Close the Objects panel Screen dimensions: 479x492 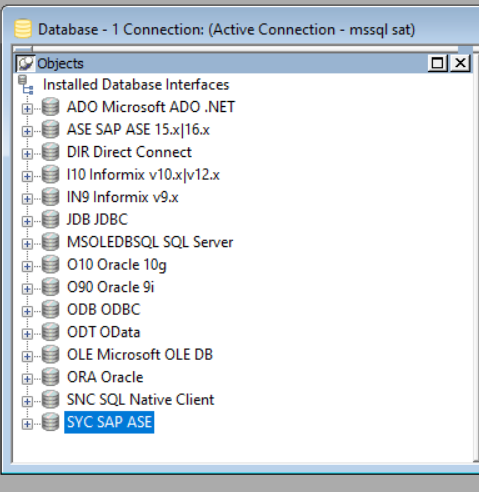pos(460,63)
